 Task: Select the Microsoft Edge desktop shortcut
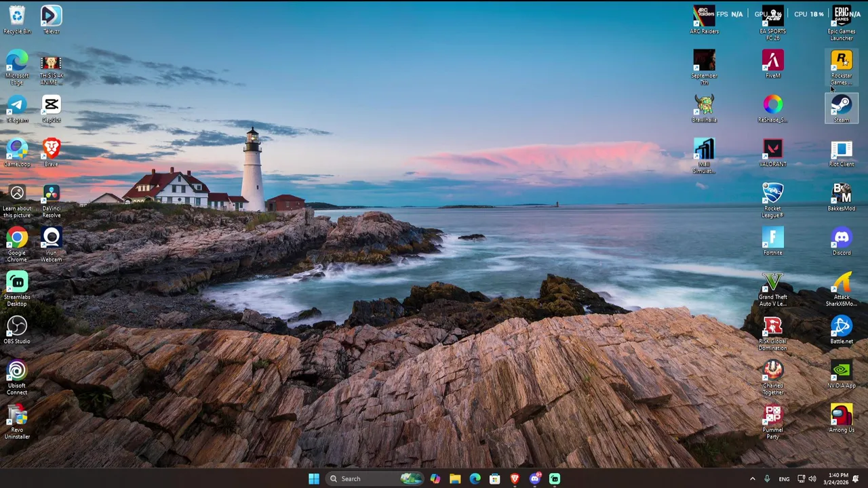coord(17,68)
